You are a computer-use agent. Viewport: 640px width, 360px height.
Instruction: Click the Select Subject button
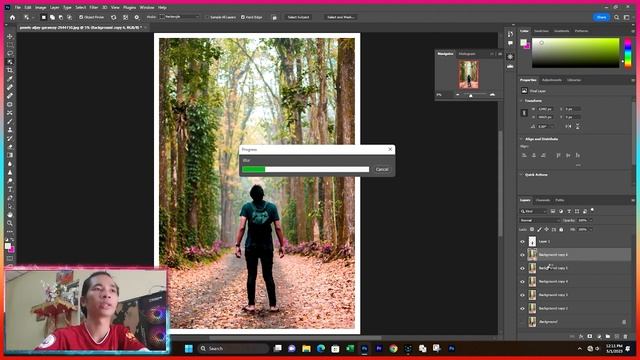[298, 17]
